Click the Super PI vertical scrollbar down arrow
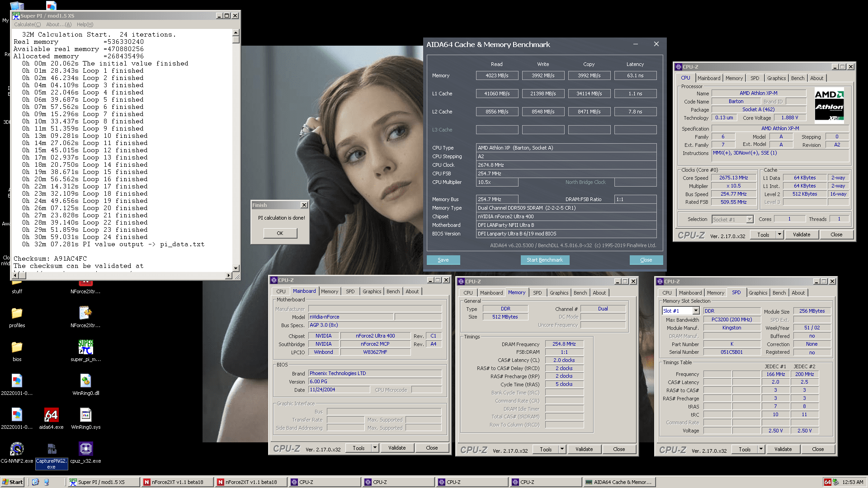Screen dimensions: 868x488 236,268
